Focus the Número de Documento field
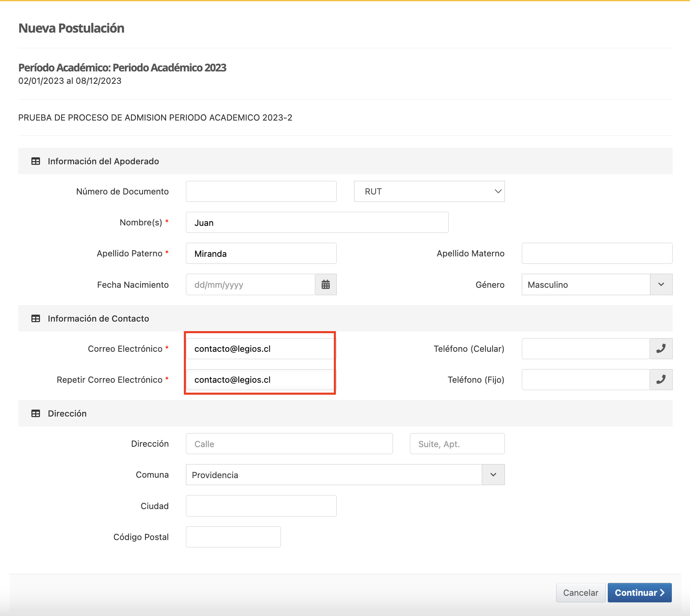 [261, 192]
